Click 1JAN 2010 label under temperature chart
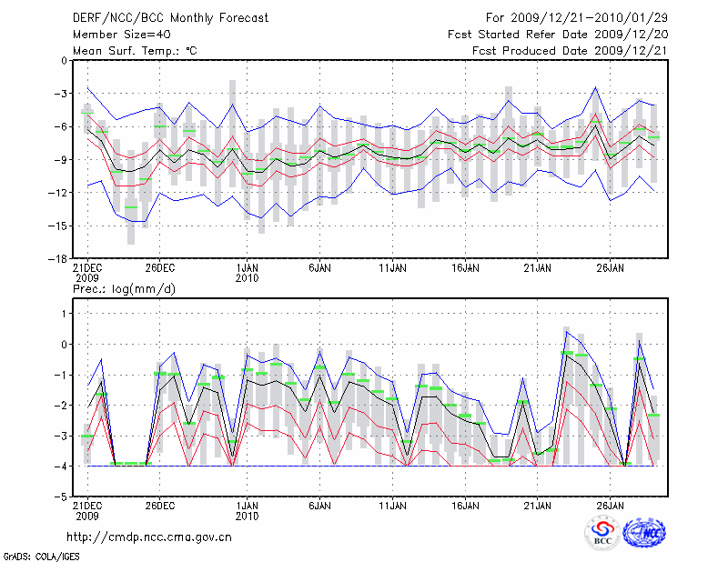Screen dimensions: 728x562 [x=247, y=273]
